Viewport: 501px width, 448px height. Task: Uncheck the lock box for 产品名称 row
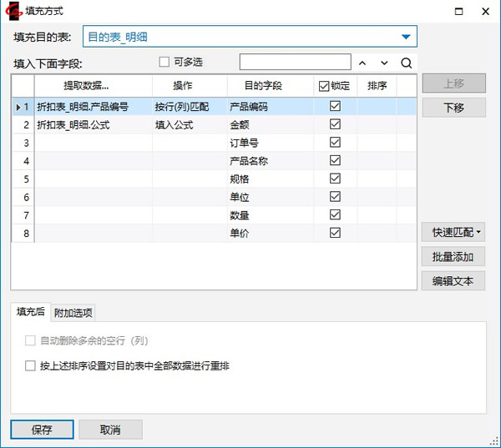[335, 160]
